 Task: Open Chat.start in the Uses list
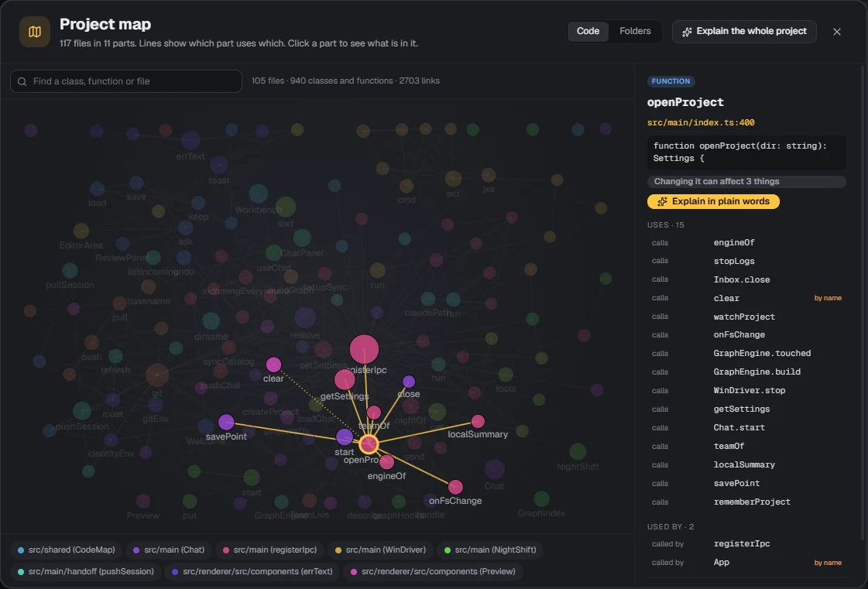coord(746,427)
